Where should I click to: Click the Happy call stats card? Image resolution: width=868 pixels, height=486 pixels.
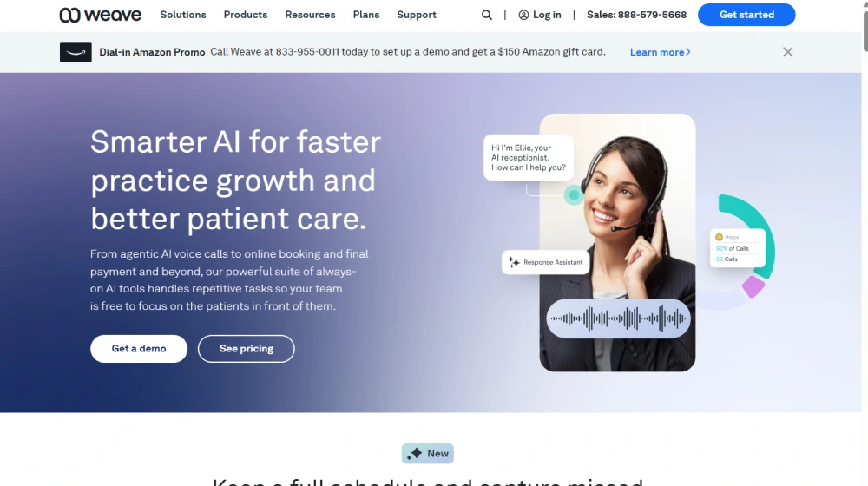coord(737,248)
